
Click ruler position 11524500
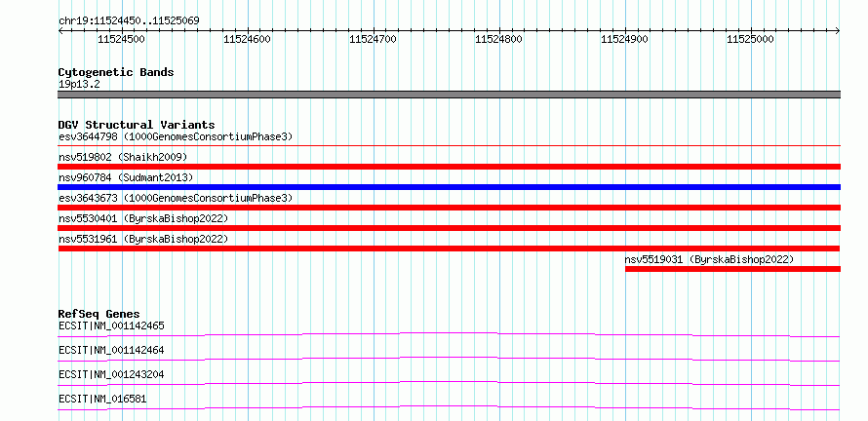[121, 39]
